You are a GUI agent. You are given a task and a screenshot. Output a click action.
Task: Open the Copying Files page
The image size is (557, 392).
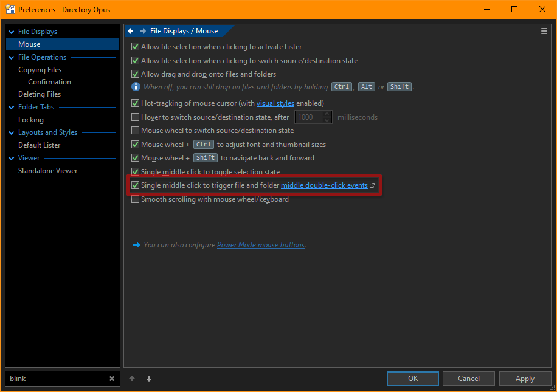click(x=40, y=70)
